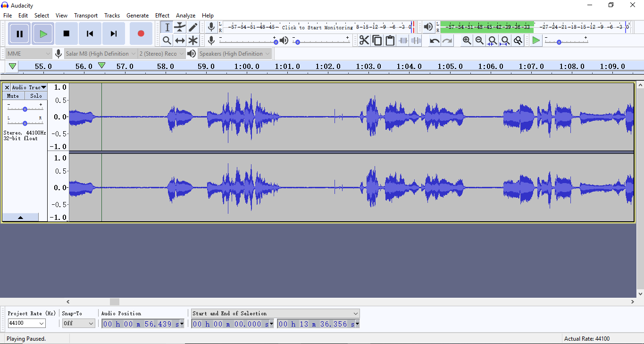Open the Effect menu
Viewport: 644px width, 344px height.
tap(162, 15)
